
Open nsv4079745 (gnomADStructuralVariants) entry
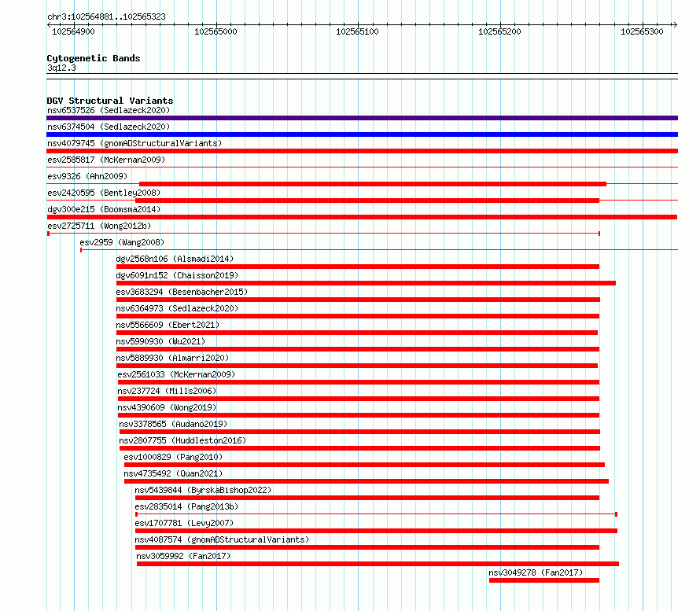[x=134, y=143]
